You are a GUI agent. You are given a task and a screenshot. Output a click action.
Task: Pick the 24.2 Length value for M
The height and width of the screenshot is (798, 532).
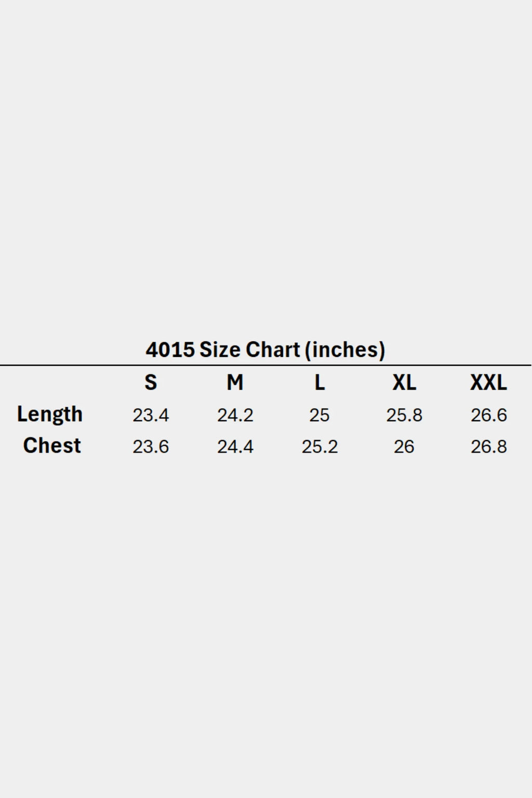click(x=235, y=415)
